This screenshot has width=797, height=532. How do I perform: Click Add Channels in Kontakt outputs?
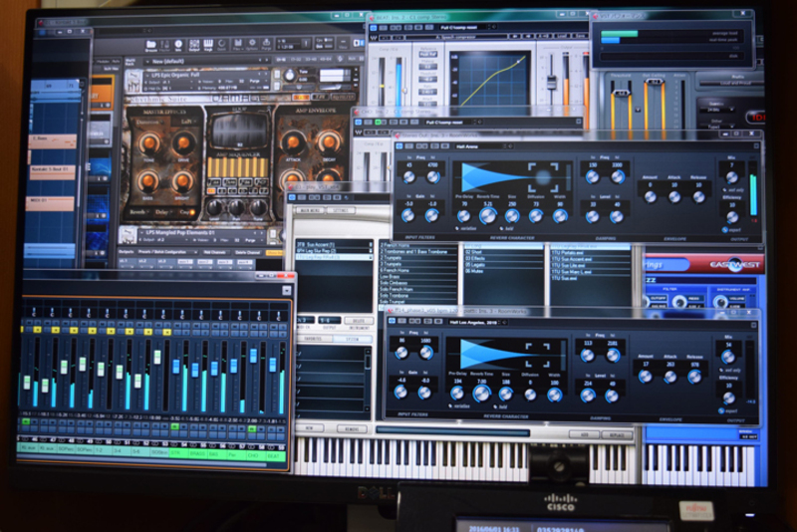214,252
